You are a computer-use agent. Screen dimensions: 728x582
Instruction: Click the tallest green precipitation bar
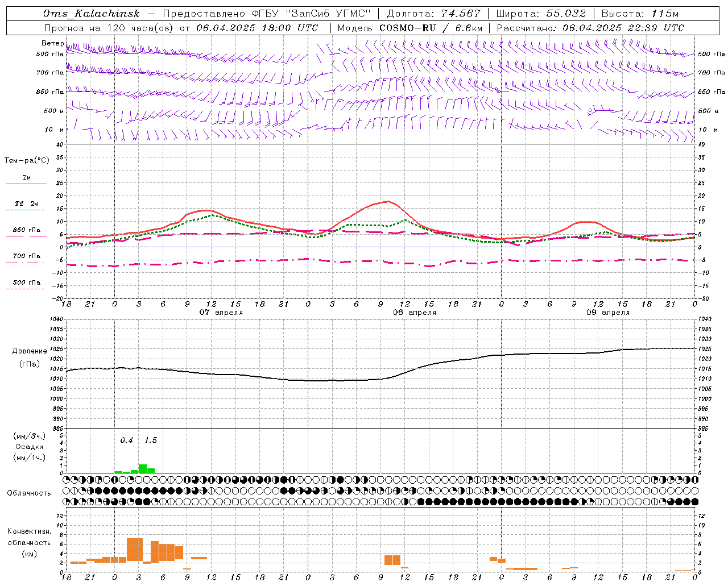pos(143,468)
